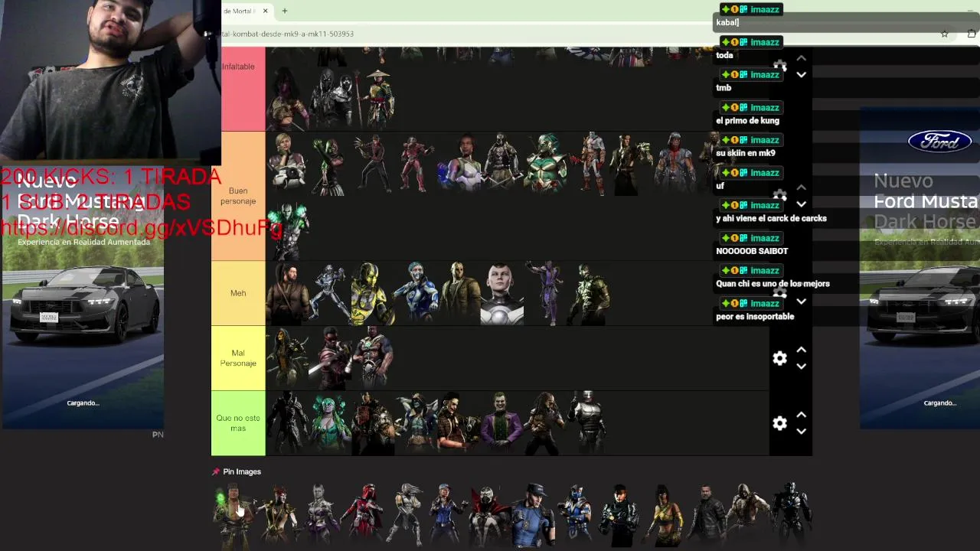The height and width of the screenshot is (551, 980).
Task: Pick Shang Tsung from the unranked images
Action: coord(233,514)
